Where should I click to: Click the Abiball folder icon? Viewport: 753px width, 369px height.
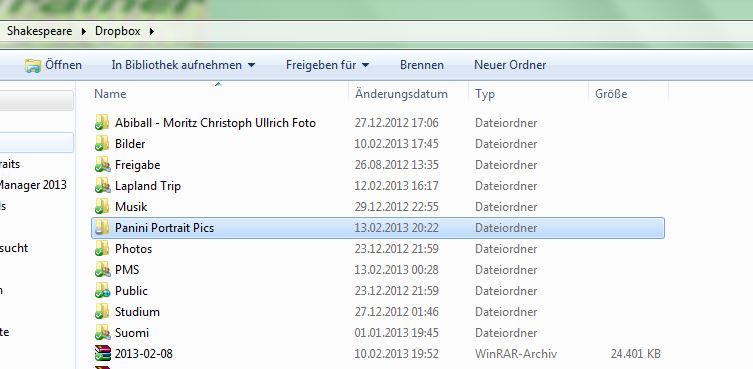[x=102, y=123]
